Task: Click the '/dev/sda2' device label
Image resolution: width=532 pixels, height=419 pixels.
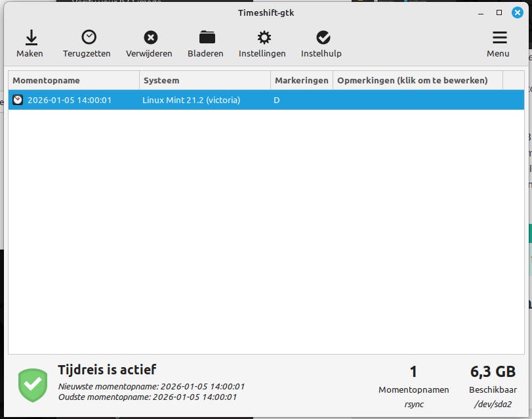Action: [x=493, y=405]
